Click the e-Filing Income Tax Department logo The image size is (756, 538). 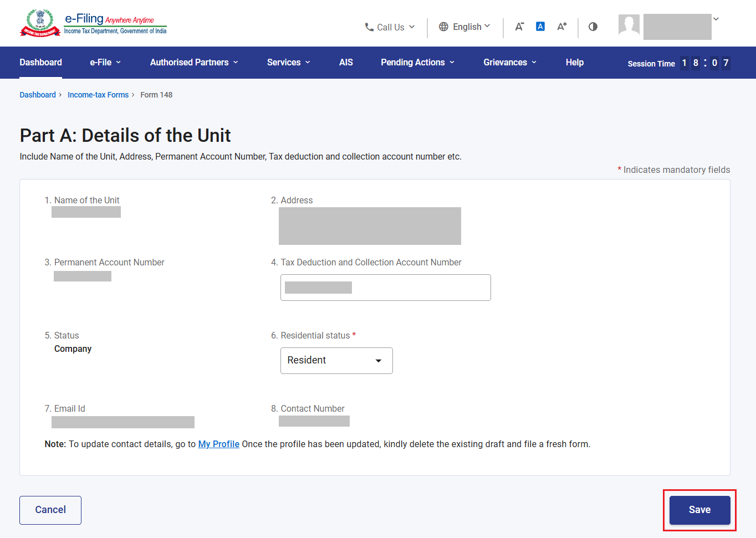(93, 23)
